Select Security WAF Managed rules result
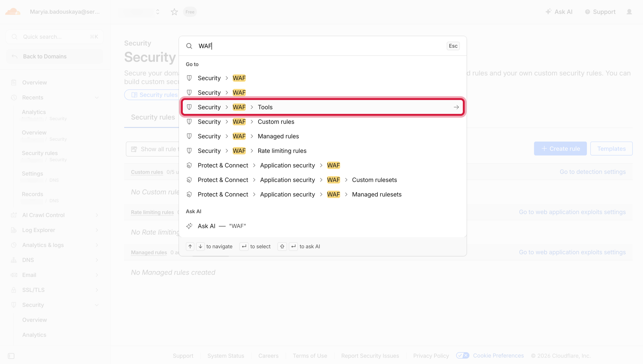Screen dimensions: 643x364 point(278,136)
